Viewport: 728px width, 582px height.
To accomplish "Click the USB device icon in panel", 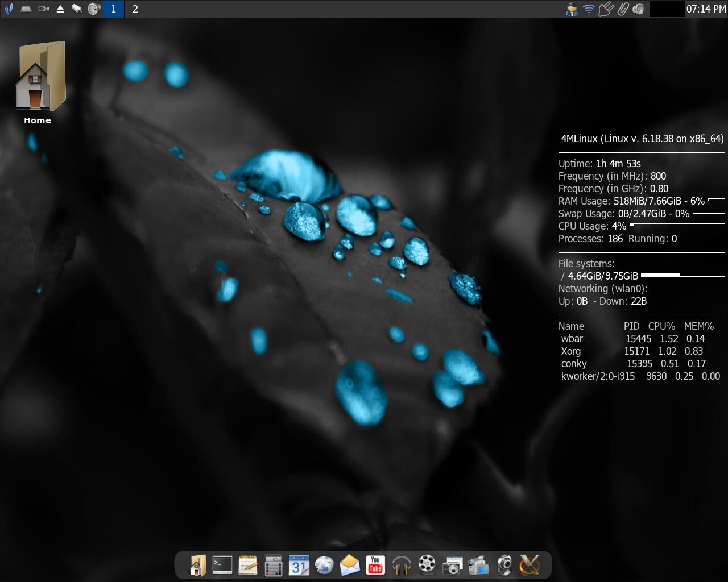I will point(43,9).
